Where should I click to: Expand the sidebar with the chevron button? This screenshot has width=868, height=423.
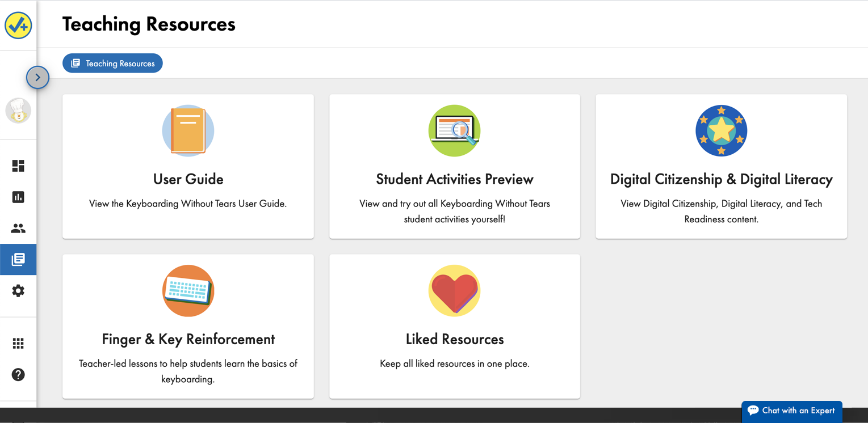37,77
